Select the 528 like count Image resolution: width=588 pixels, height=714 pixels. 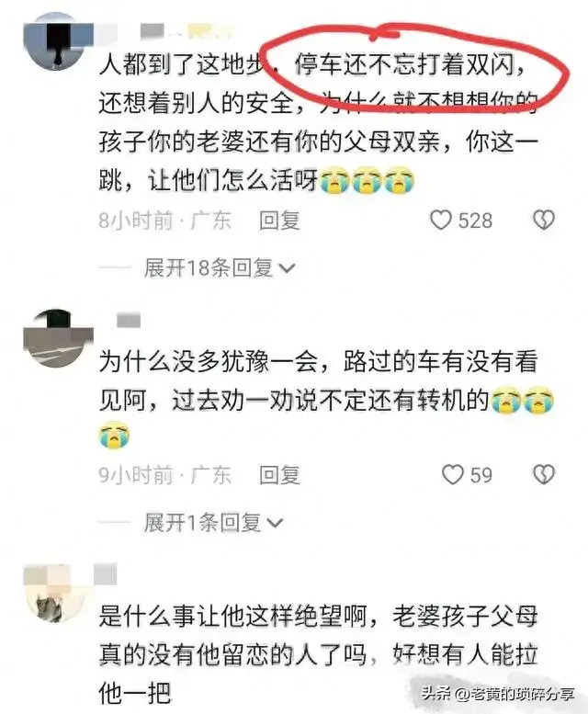point(475,221)
